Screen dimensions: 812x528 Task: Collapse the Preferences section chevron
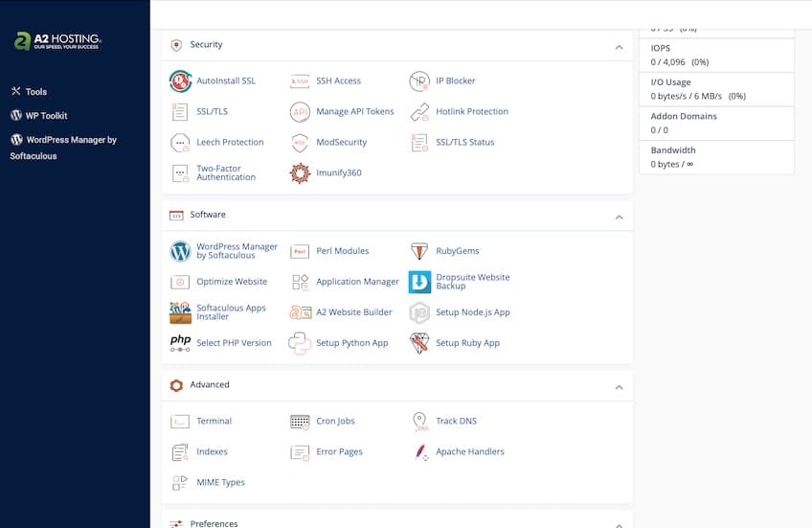(x=619, y=525)
